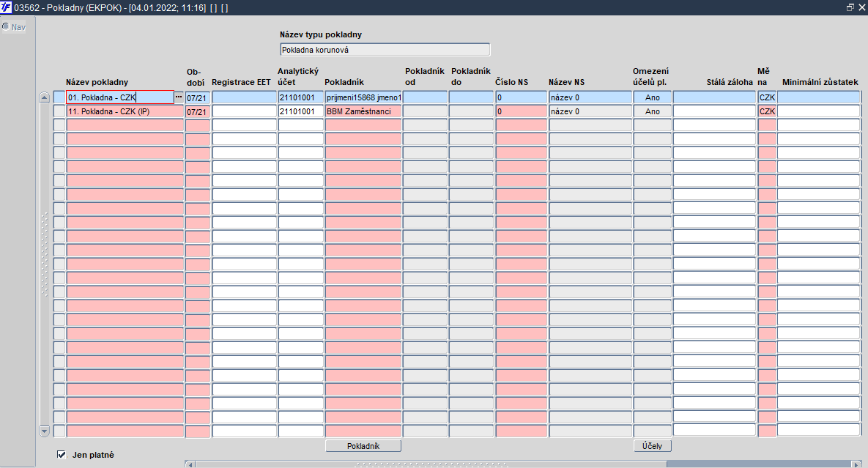Click název 0 in the second row
868x468 pixels.
(x=590, y=111)
